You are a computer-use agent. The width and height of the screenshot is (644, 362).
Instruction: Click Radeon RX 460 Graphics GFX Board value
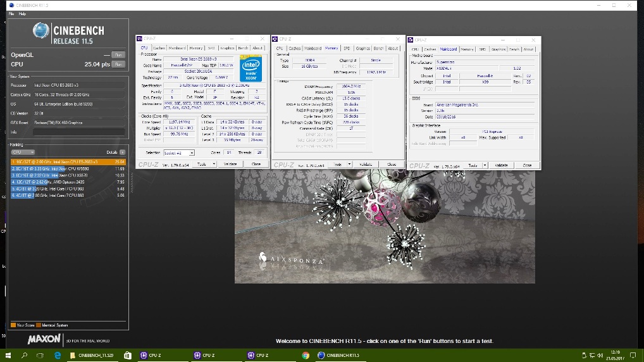pyautogui.click(x=79, y=123)
